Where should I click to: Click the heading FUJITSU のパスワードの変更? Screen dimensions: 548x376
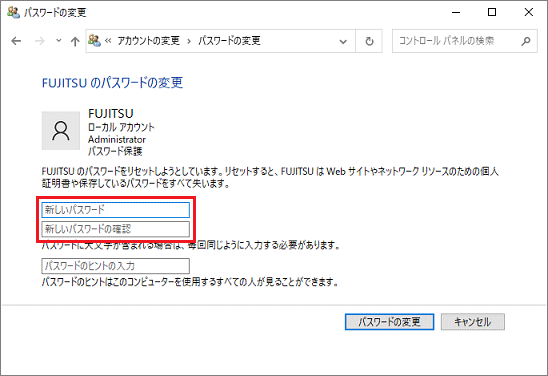click(112, 83)
